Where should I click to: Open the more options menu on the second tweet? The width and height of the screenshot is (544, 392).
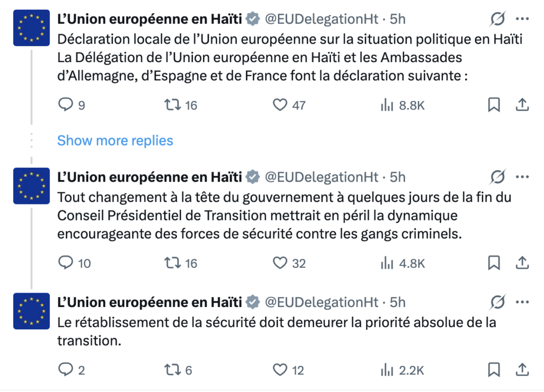click(x=523, y=175)
